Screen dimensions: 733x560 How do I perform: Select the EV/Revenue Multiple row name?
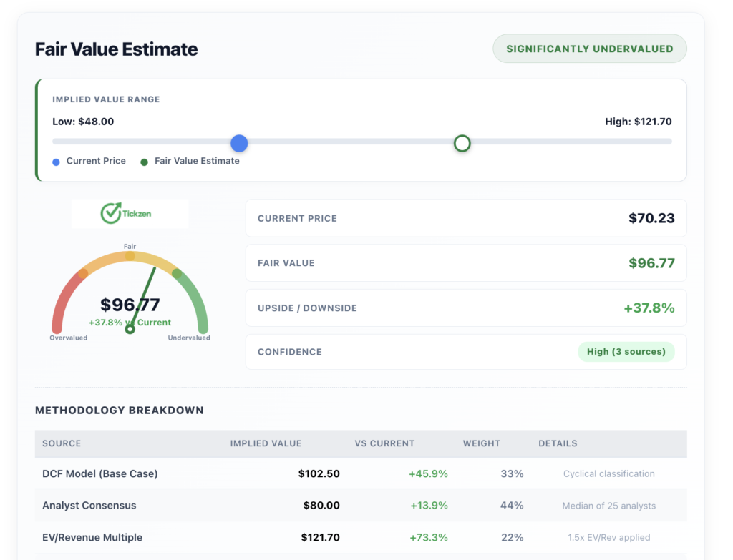[x=92, y=537]
